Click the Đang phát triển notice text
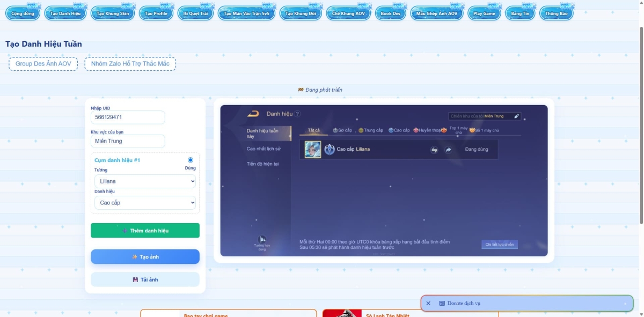 click(x=320, y=90)
